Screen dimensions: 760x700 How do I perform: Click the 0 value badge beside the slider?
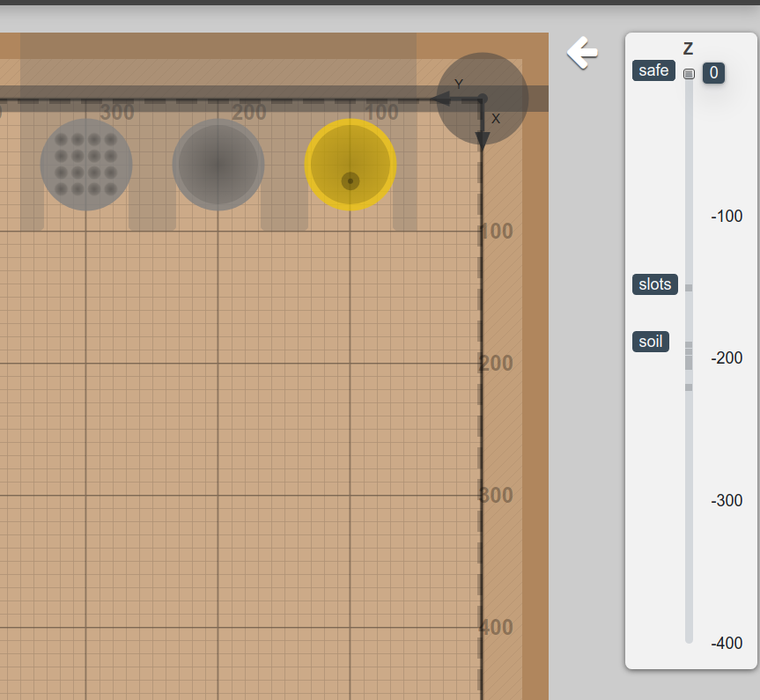coord(713,73)
